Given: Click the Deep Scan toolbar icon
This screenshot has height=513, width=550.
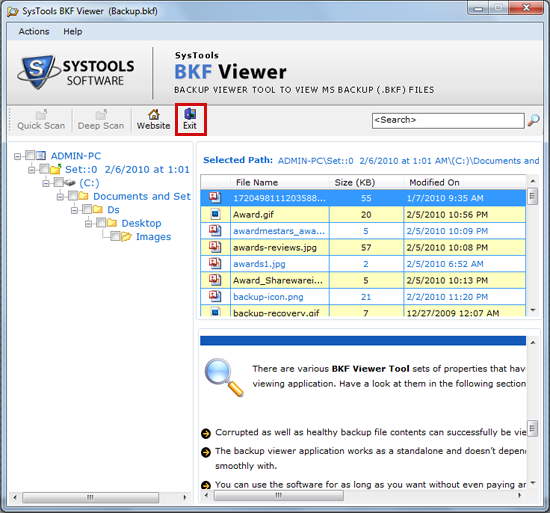Looking at the screenshot, I should [101, 114].
